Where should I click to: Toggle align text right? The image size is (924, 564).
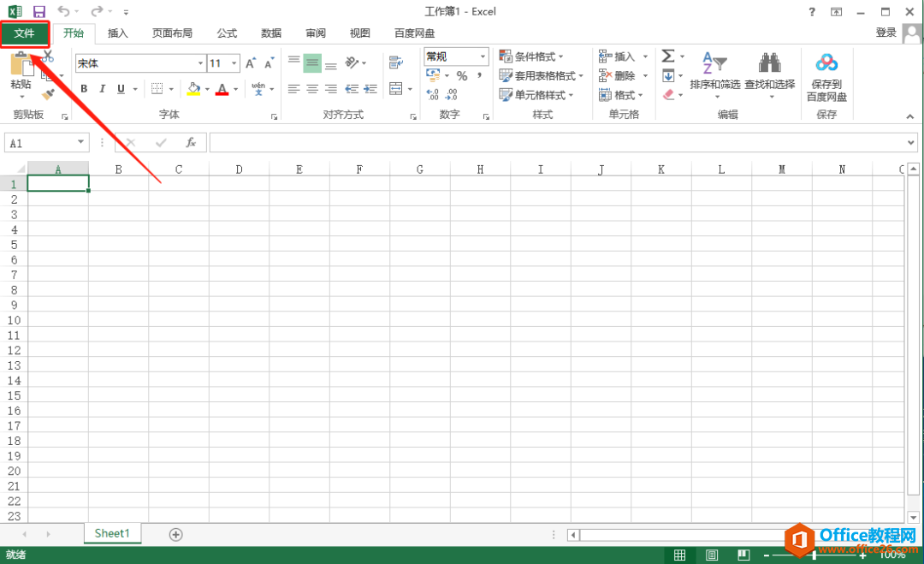[x=331, y=89]
